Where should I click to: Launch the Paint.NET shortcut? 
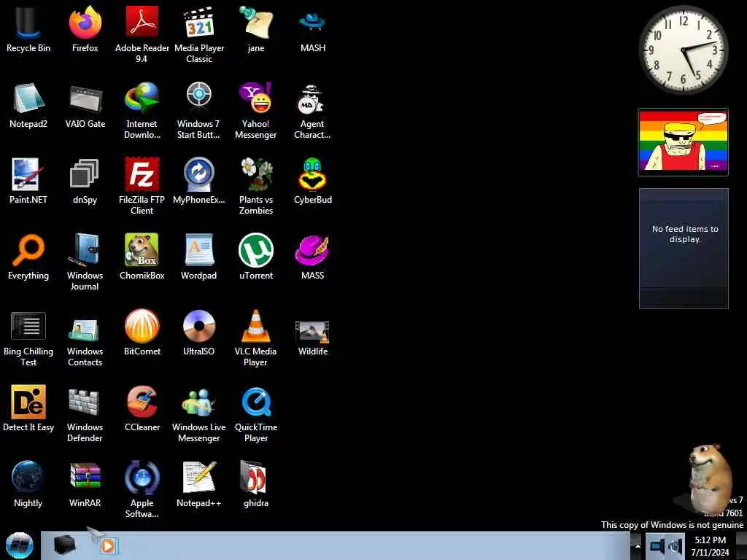[x=28, y=181]
